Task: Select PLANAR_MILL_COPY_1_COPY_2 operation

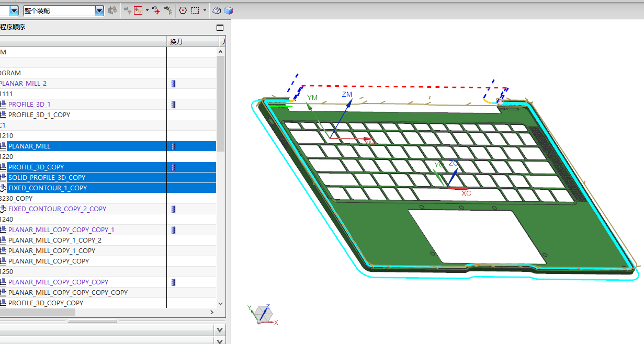Action: [x=55, y=240]
